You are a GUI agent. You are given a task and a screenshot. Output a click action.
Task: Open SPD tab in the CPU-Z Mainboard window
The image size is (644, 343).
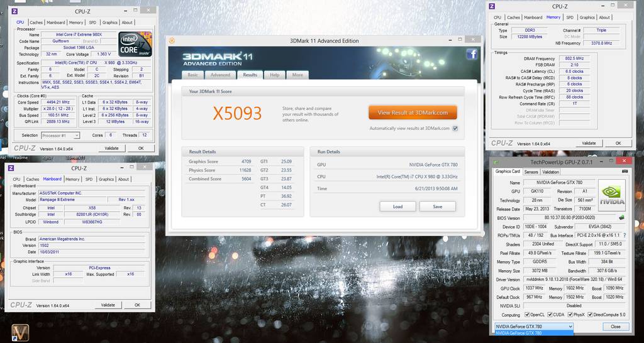[x=89, y=179]
